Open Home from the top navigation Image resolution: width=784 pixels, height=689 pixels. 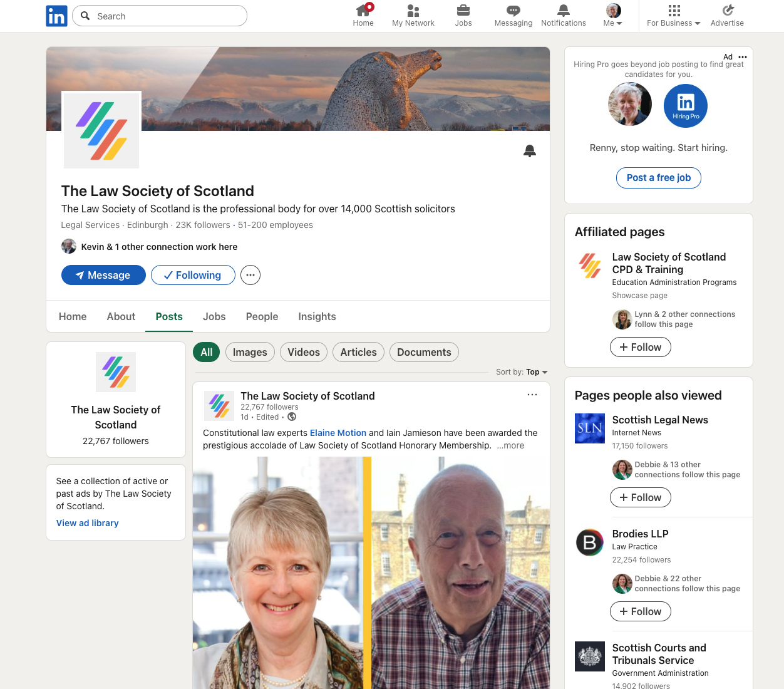[363, 16]
